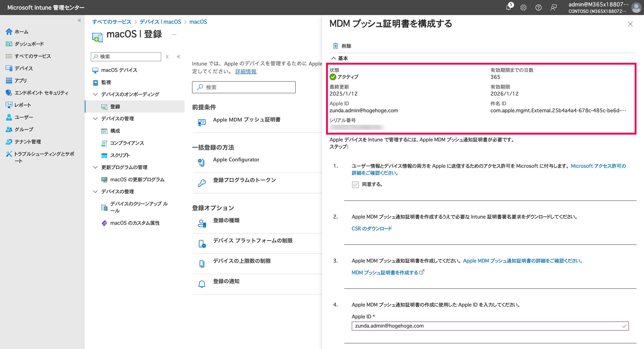This screenshot has height=349, width=644.
Task: Collapse デバイスの整理 section
Action: (95, 191)
